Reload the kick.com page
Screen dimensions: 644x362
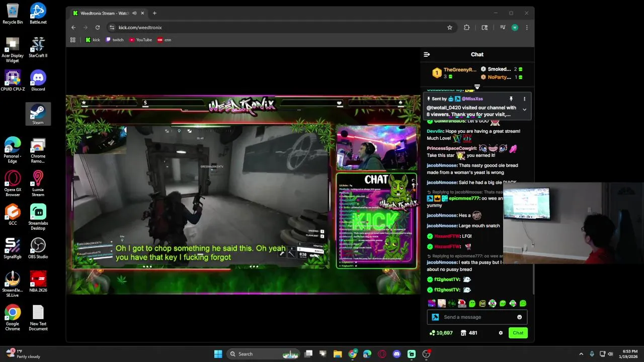tap(97, 28)
